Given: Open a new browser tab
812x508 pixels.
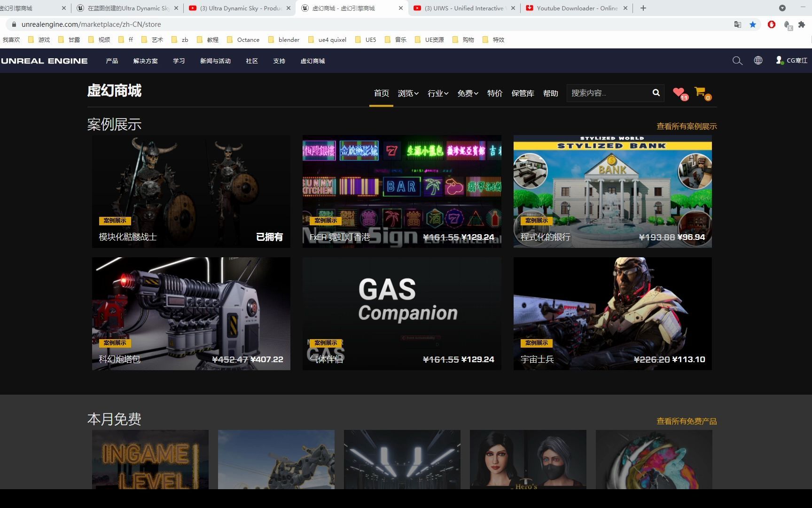Looking at the screenshot, I should pos(643,8).
